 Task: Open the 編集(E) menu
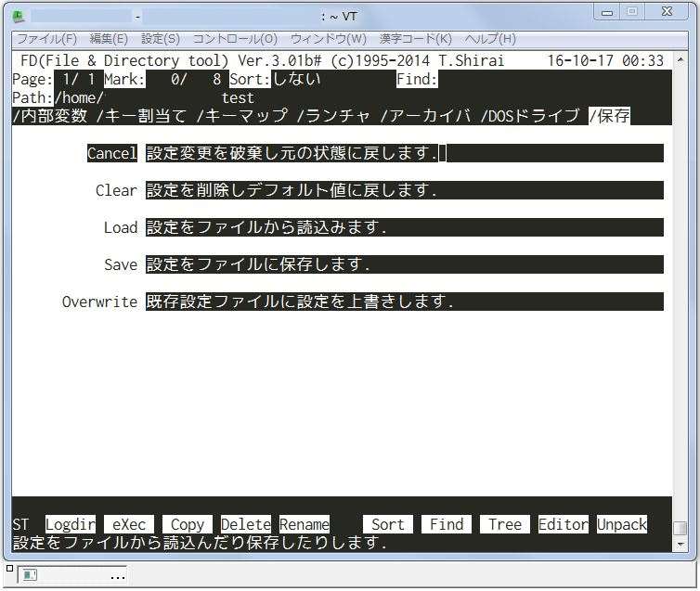coord(109,39)
